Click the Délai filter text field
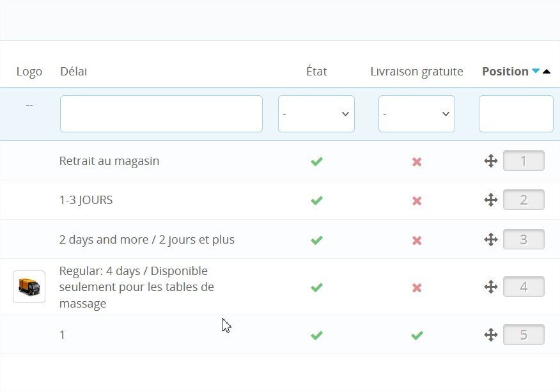The width and height of the screenshot is (560, 392). [161, 114]
